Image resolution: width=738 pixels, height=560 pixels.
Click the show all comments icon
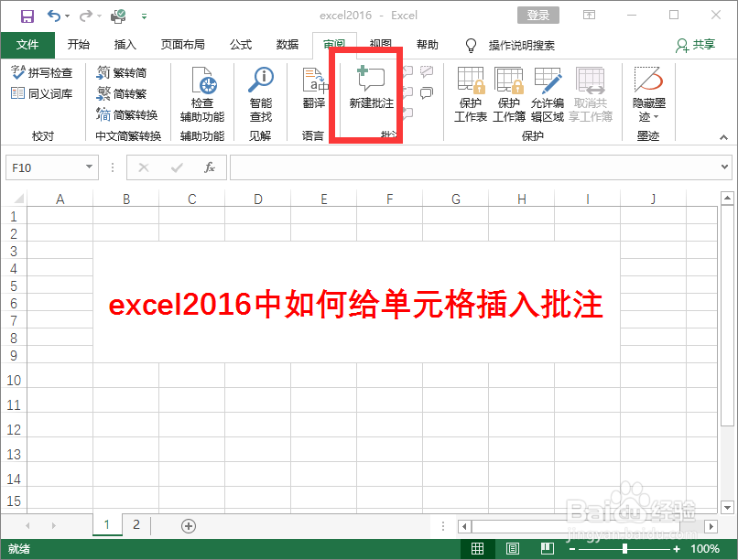427,93
